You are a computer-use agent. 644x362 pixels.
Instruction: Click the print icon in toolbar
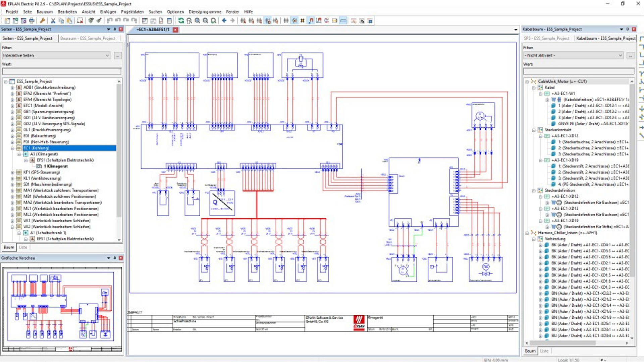(x=32, y=21)
